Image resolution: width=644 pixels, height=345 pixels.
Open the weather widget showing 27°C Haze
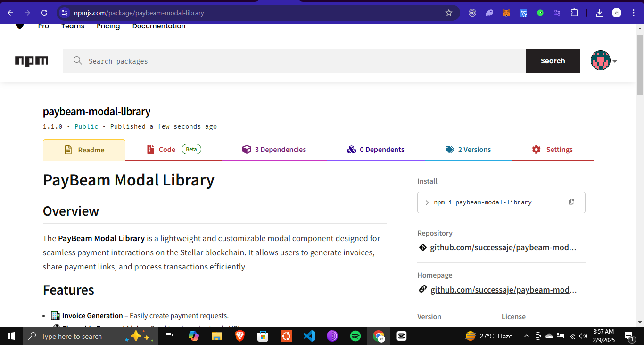488,336
